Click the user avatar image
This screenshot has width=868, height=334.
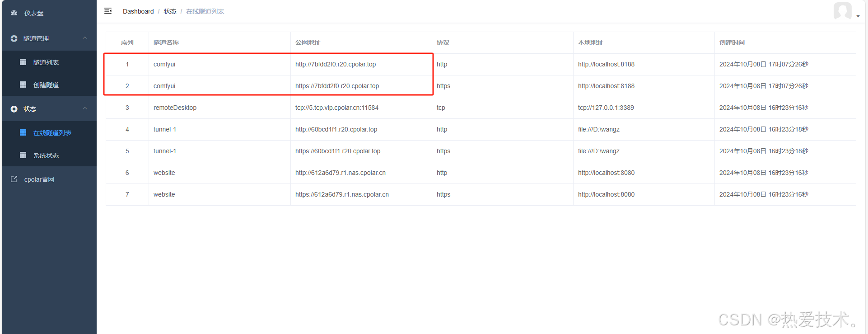(x=843, y=11)
